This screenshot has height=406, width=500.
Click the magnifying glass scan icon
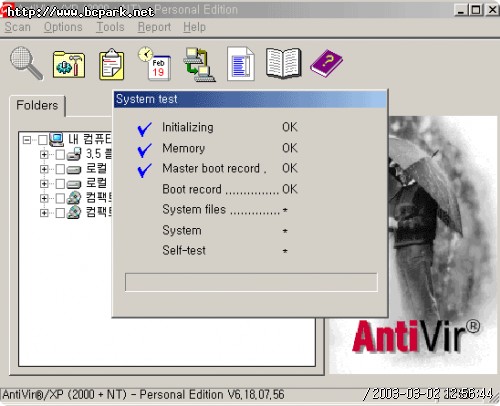(26, 63)
